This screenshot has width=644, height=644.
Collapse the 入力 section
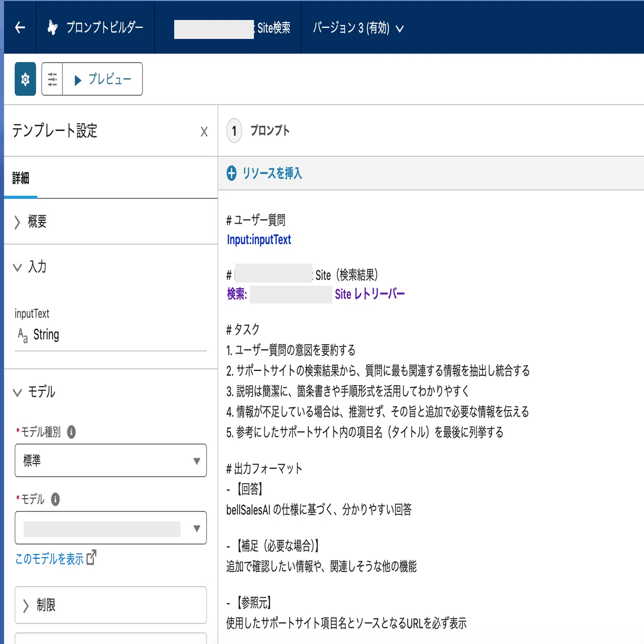(17, 267)
